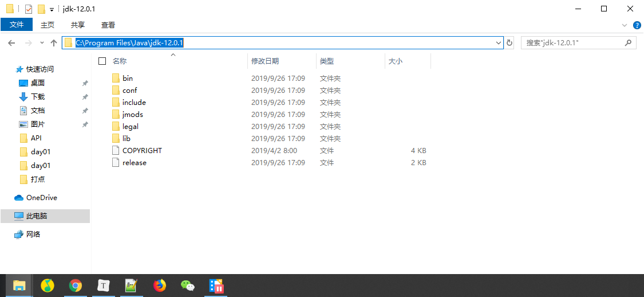The width and height of the screenshot is (644, 297).
Task: Click the New folder quick access icon
Action: coord(41,9)
